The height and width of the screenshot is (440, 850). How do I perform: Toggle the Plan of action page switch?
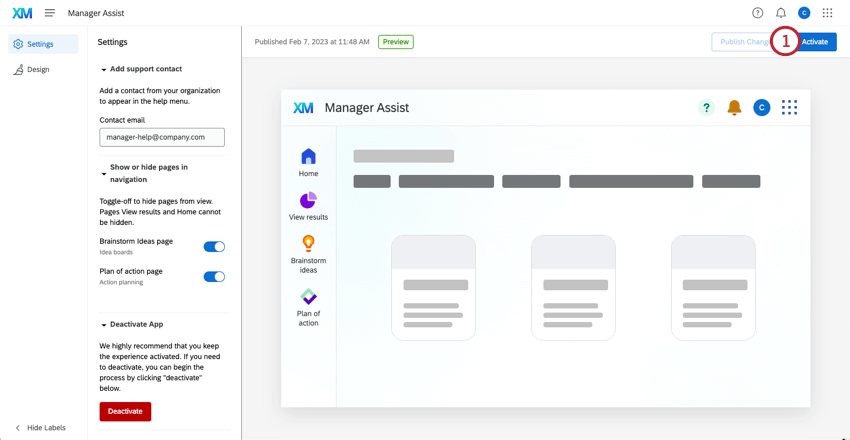coord(214,276)
